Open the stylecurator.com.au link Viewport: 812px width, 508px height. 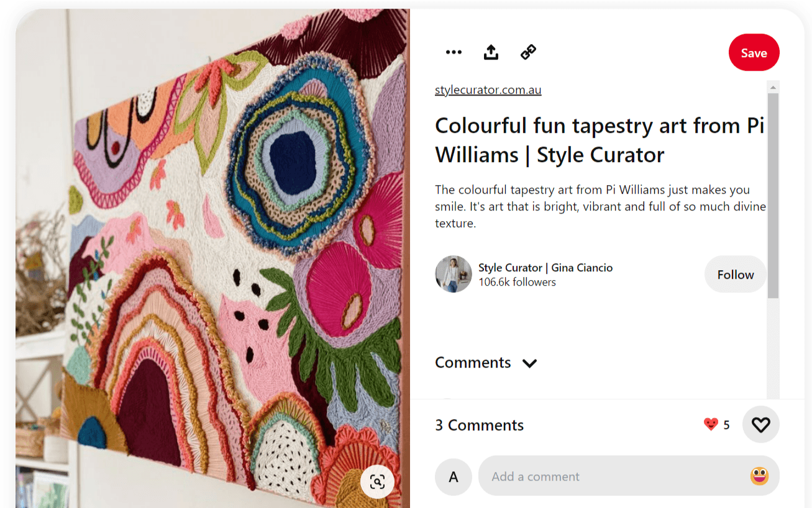tap(488, 89)
